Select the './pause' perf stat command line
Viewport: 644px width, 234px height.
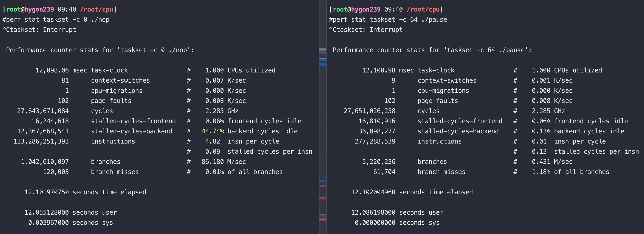[x=388, y=19]
